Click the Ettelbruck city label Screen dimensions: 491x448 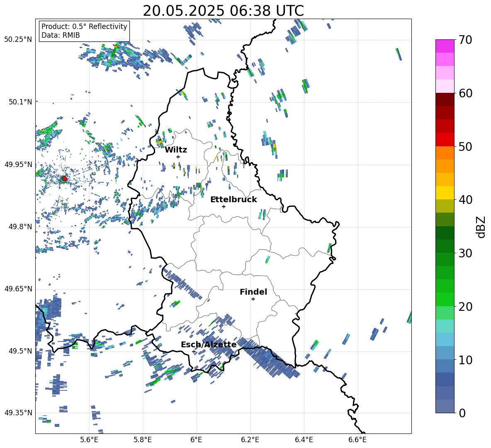(233, 200)
